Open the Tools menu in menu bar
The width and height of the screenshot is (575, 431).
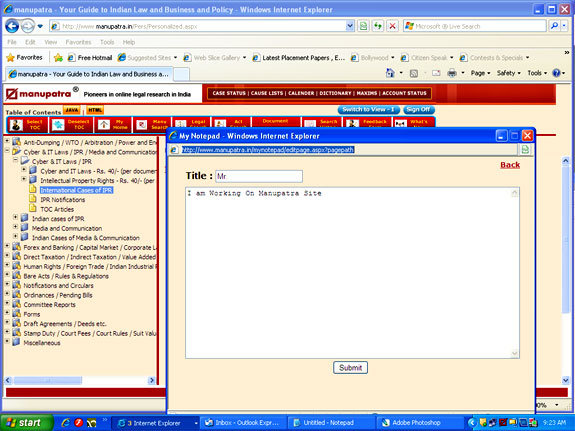tap(107, 42)
